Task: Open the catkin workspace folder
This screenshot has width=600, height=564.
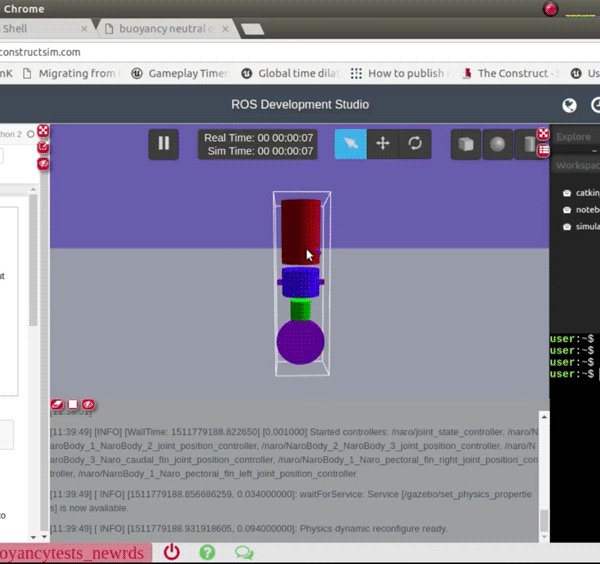Action: point(581,193)
